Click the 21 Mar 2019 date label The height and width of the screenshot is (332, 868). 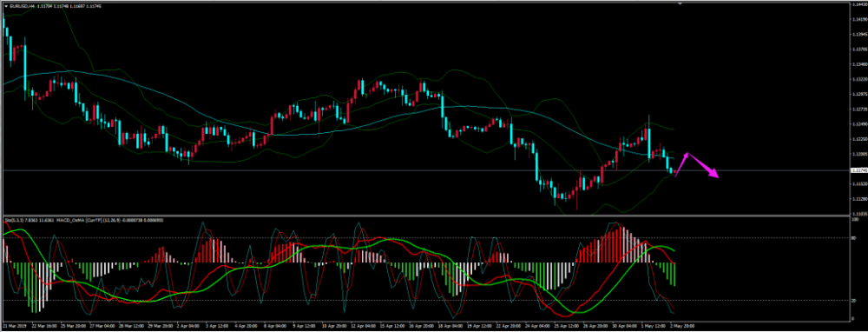15,325
